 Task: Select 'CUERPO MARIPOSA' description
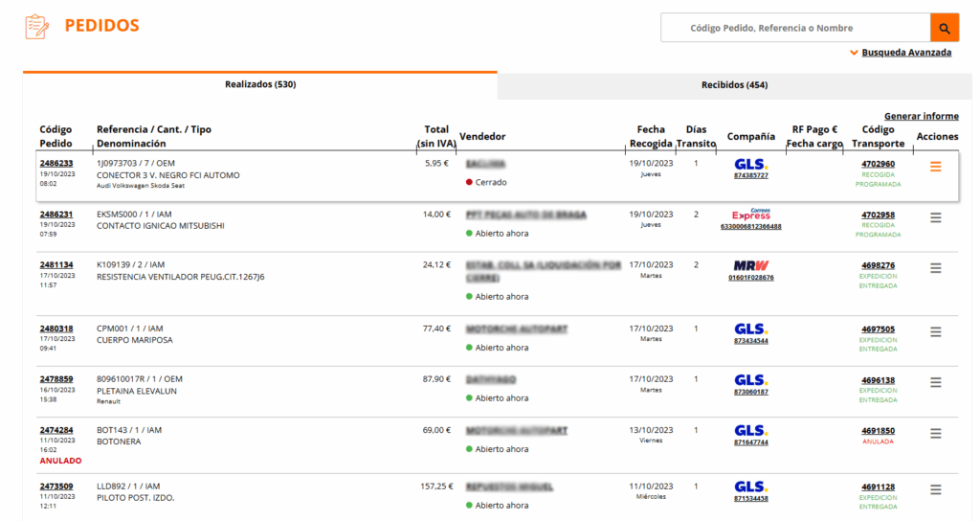click(x=134, y=340)
